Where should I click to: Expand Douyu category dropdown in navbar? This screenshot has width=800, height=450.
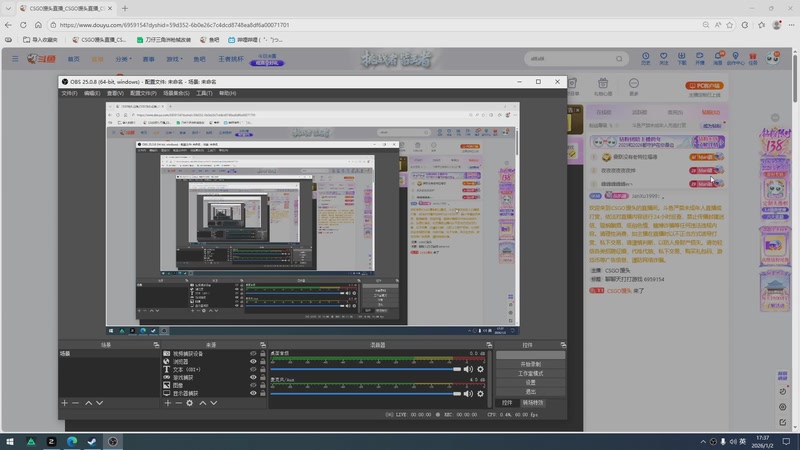(x=123, y=59)
